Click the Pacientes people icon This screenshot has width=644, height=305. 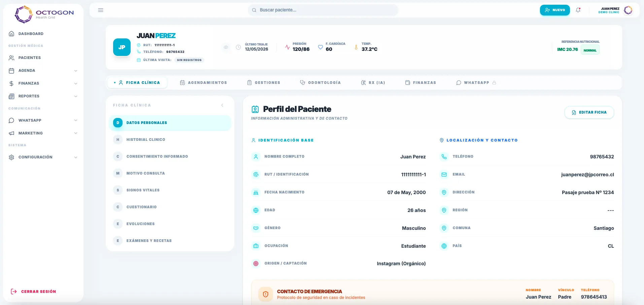(x=11, y=58)
